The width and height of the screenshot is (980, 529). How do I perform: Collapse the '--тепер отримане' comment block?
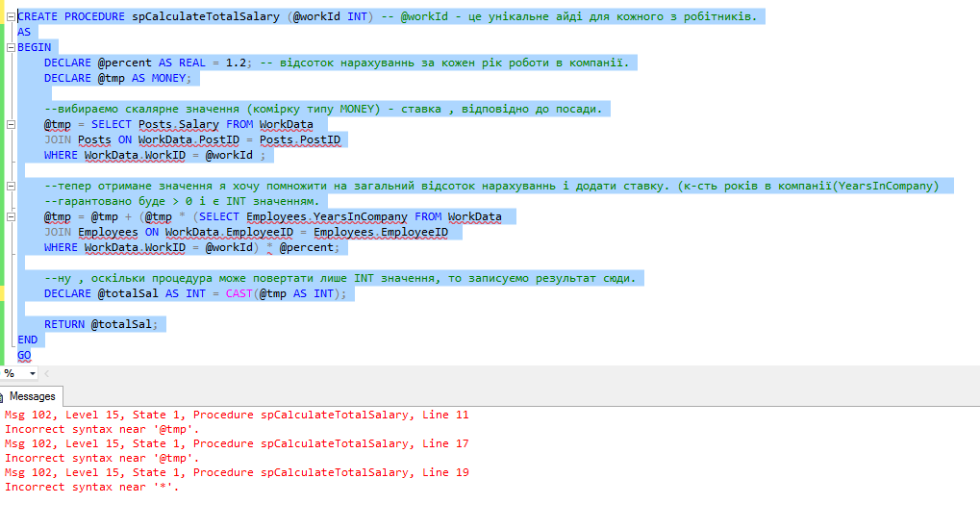click(11, 186)
